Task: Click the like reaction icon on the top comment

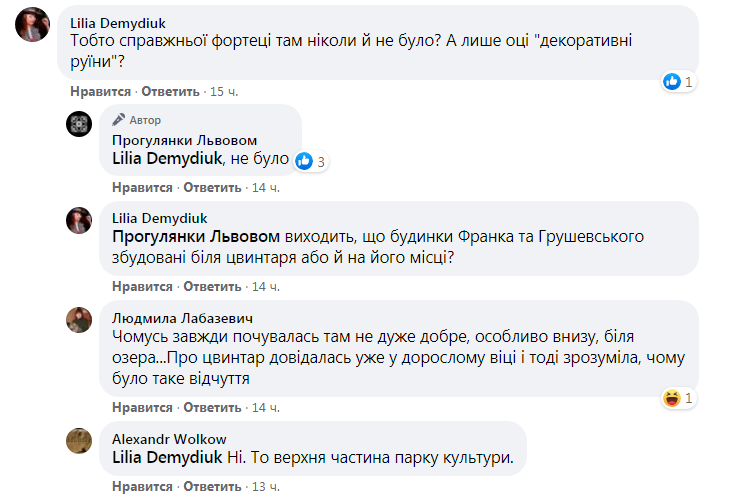Action: click(x=672, y=81)
